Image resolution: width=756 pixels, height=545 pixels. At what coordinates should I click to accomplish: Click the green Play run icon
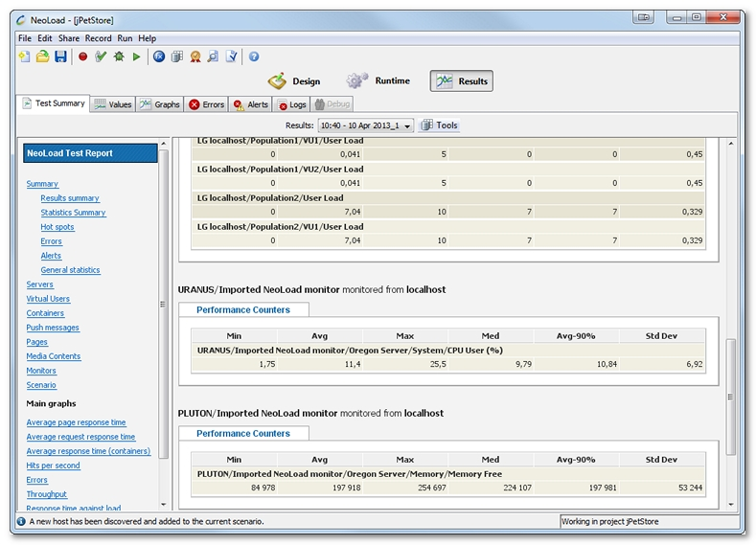pyautogui.click(x=137, y=57)
